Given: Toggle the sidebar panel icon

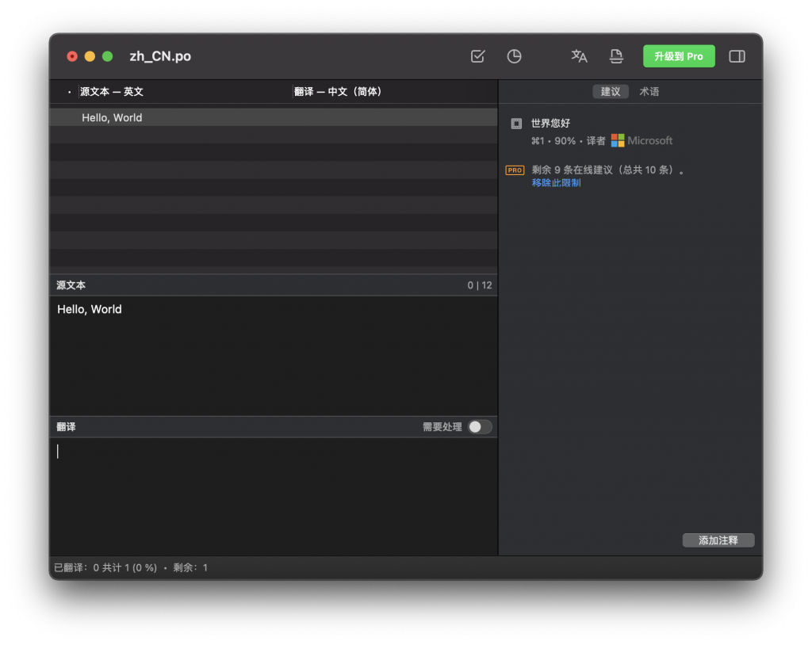Looking at the screenshot, I should (737, 56).
